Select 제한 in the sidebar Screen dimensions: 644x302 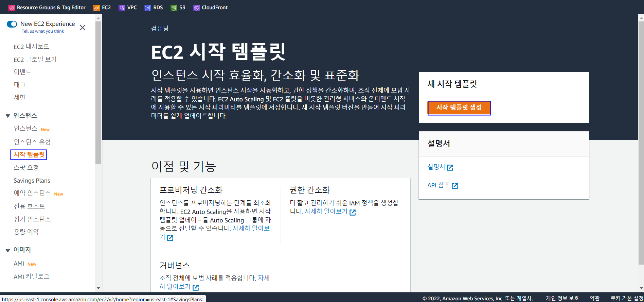[x=19, y=97]
